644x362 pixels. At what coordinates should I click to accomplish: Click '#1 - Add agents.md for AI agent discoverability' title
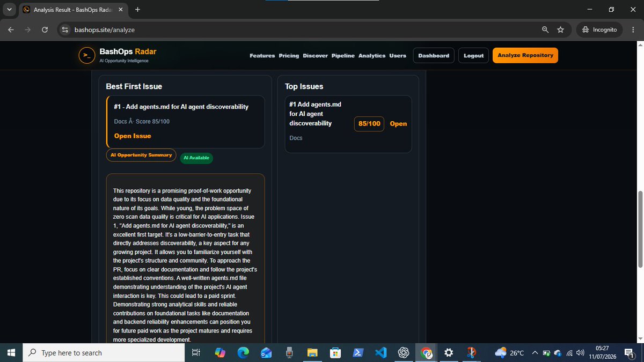pyautogui.click(x=181, y=107)
